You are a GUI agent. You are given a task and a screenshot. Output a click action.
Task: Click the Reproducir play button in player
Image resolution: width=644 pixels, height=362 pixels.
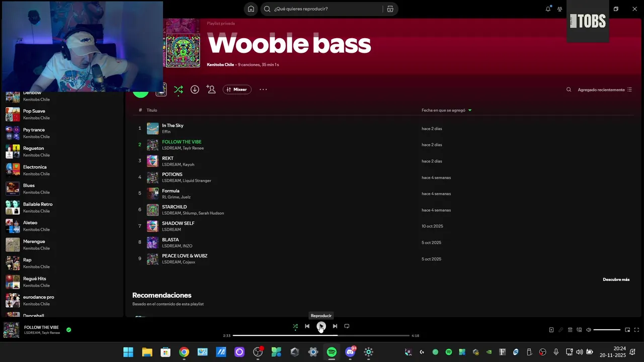click(x=321, y=326)
